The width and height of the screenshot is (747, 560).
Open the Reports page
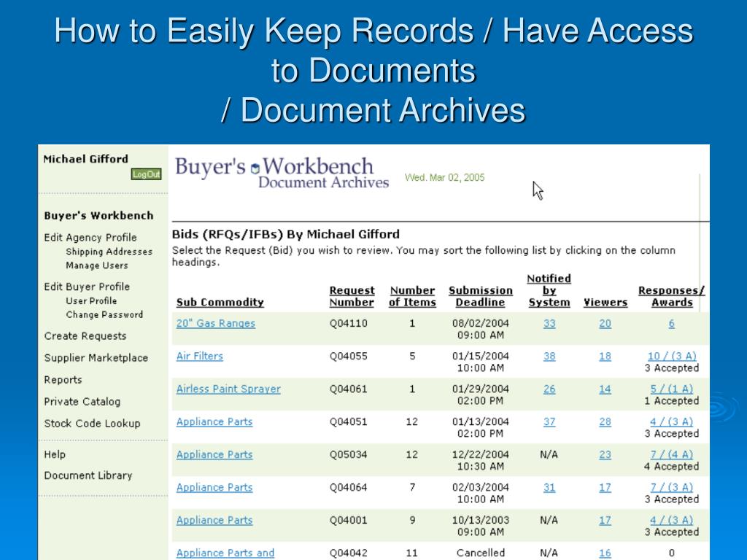pos(63,379)
